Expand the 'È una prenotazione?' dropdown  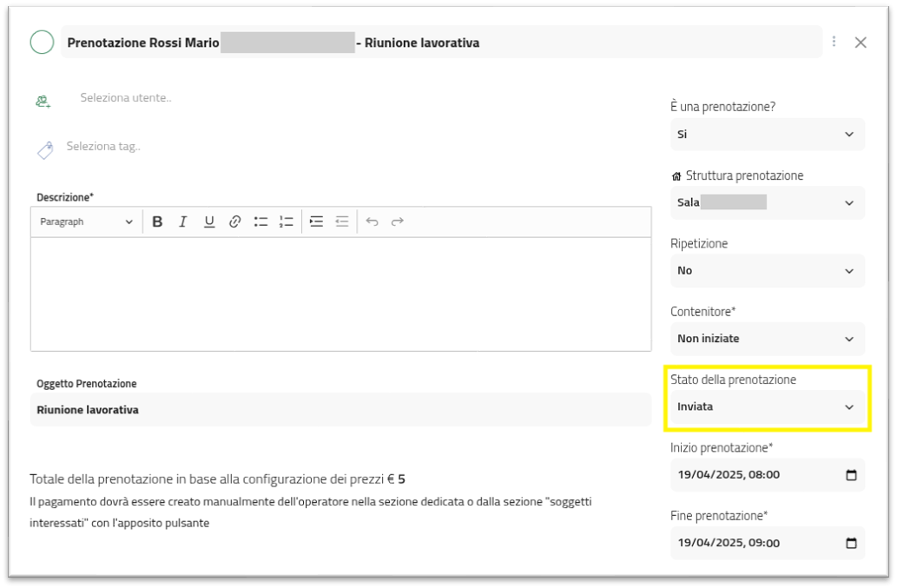[767, 135]
